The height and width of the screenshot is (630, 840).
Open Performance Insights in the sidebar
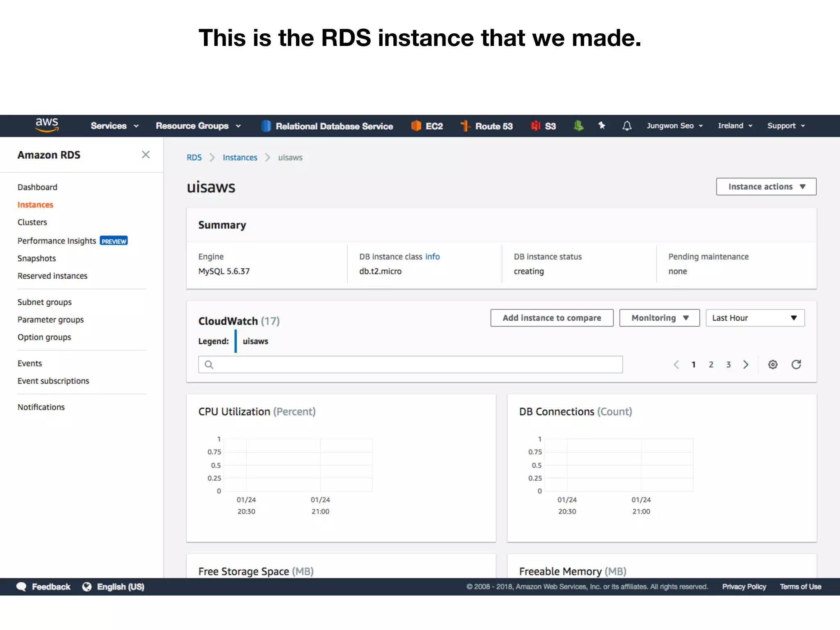pos(57,241)
